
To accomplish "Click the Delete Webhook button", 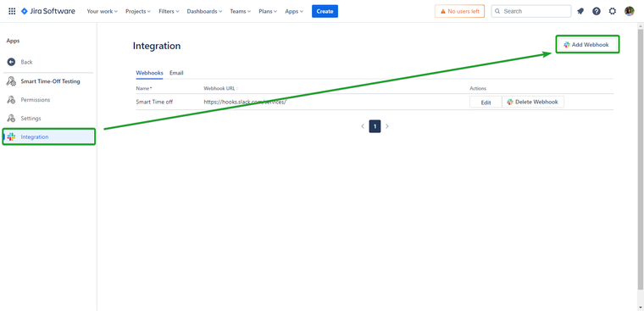I will click(x=533, y=102).
